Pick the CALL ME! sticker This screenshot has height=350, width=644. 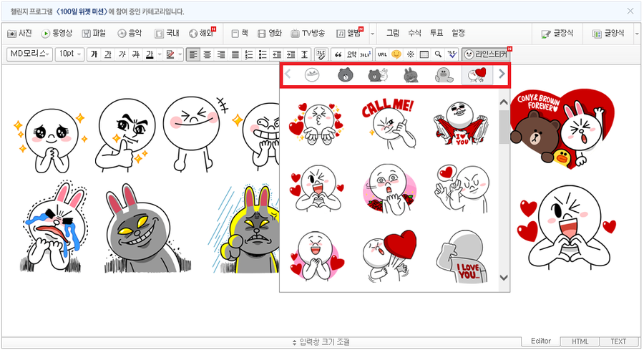click(x=389, y=123)
